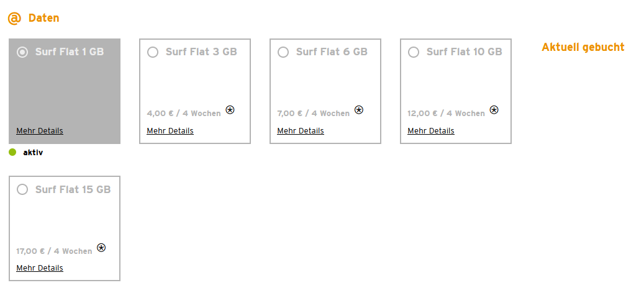
Task: Click the Daten section heading
Action: click(x=44, y=18)
